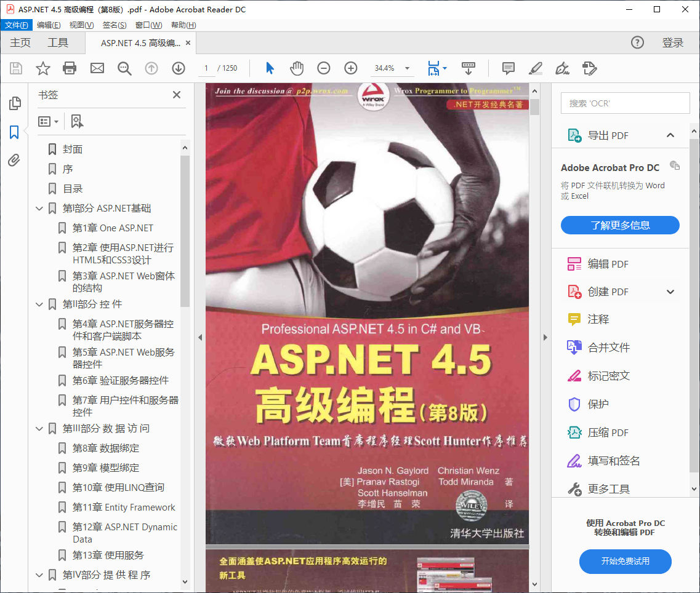Go to next page arrow
The height and width of the screenshot is (593, 700).
[x=179, y=68]
